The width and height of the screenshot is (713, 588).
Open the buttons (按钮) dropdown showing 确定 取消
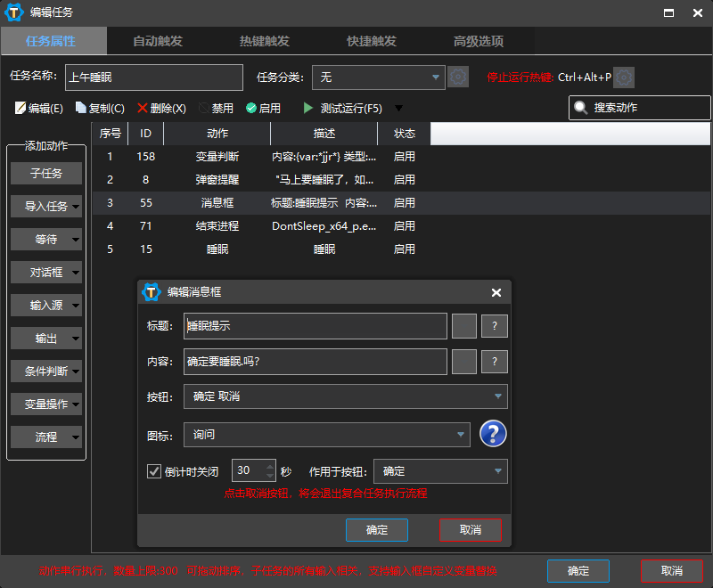click(x=345, y=396)
